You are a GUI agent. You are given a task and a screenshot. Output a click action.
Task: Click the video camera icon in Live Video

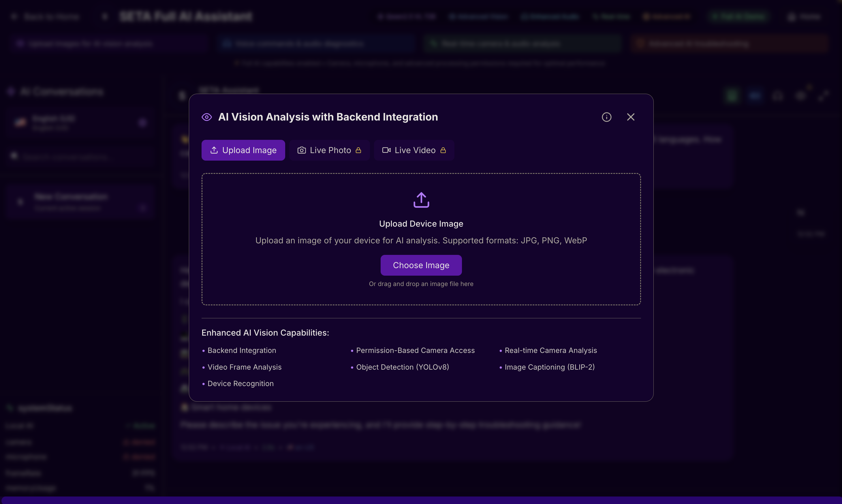[386, 150]
